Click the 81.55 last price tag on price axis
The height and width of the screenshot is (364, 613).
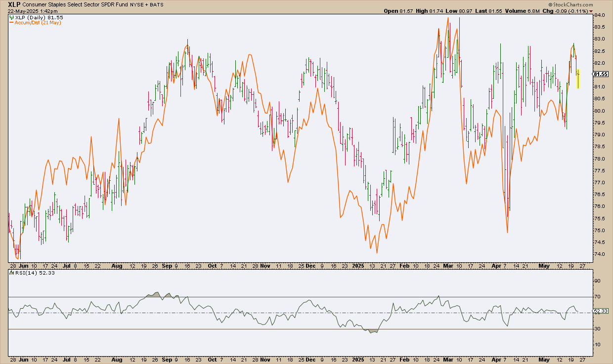coord(600,74)
